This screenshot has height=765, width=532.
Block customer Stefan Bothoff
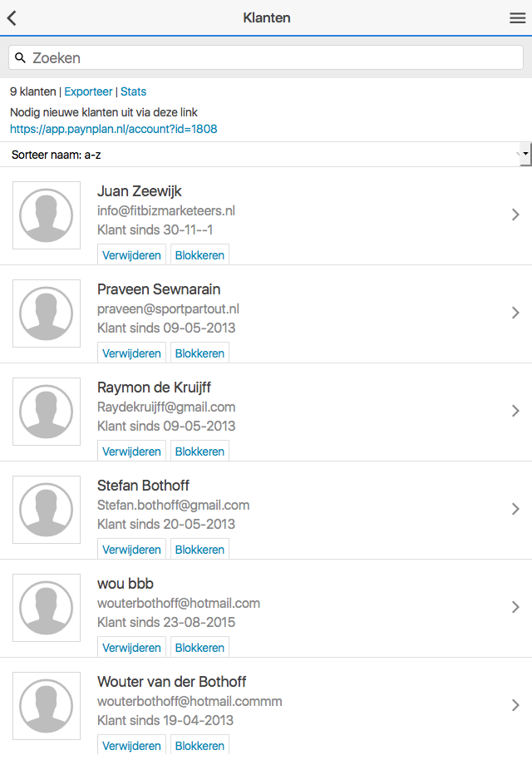point(199,550)
